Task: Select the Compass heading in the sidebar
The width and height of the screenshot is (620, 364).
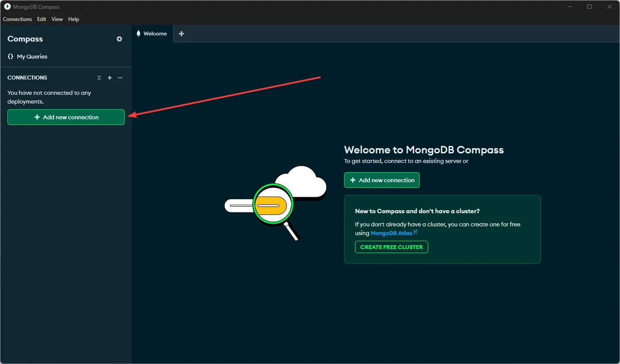Action: (25, 39)
